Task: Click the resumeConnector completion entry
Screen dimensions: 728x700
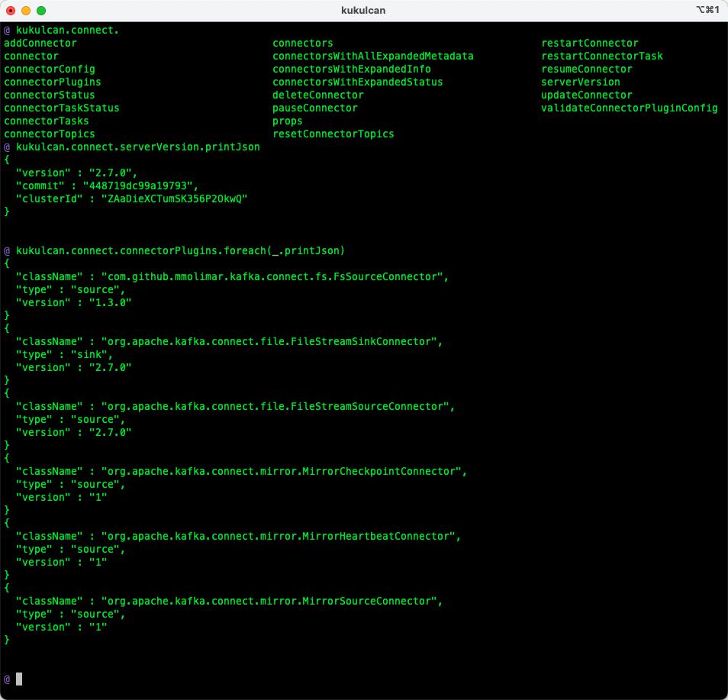Action: pyautogui.click(x=587, y=69)
